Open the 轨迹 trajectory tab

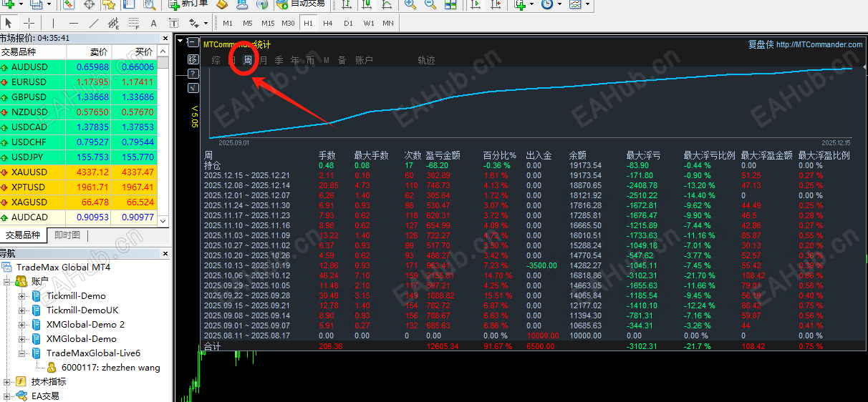coord(426,60)
